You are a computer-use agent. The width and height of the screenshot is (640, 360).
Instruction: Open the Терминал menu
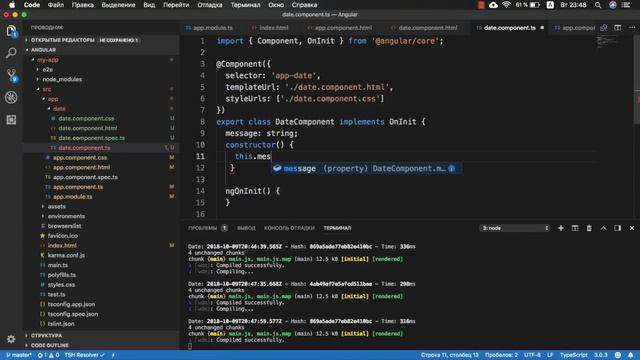coord(245,5)
